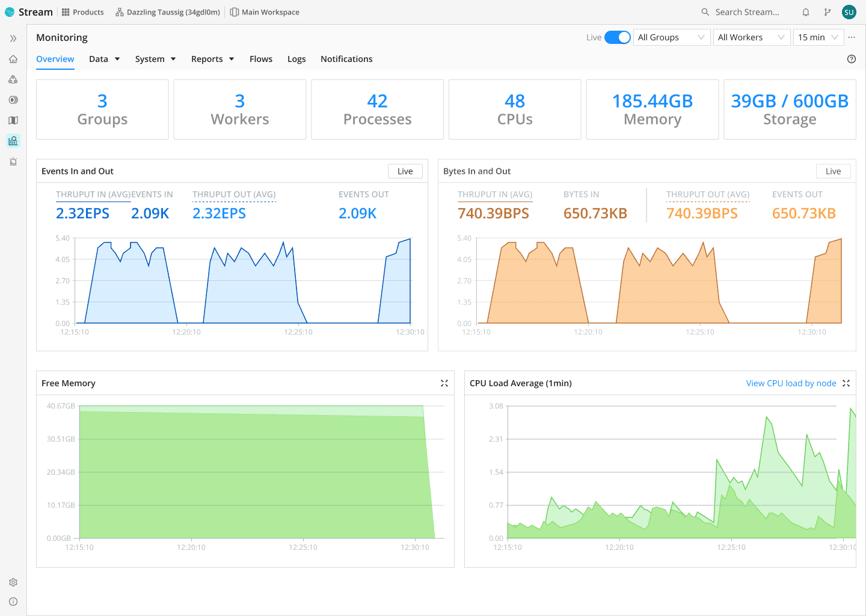Open the All Workers dropdown
866x616 pixels.
tap(751, 37)
